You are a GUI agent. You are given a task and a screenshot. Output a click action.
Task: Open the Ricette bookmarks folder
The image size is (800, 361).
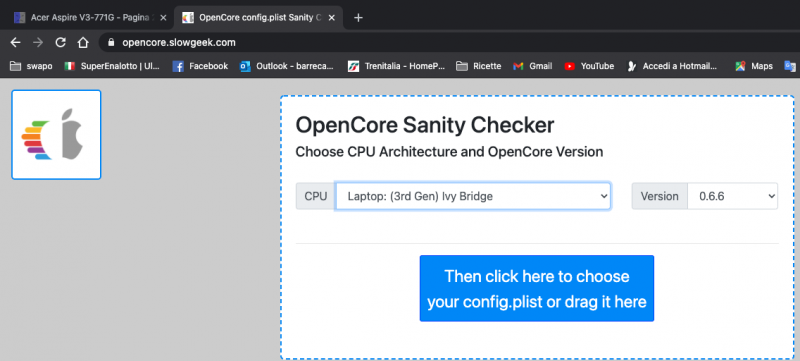(479, 66)
